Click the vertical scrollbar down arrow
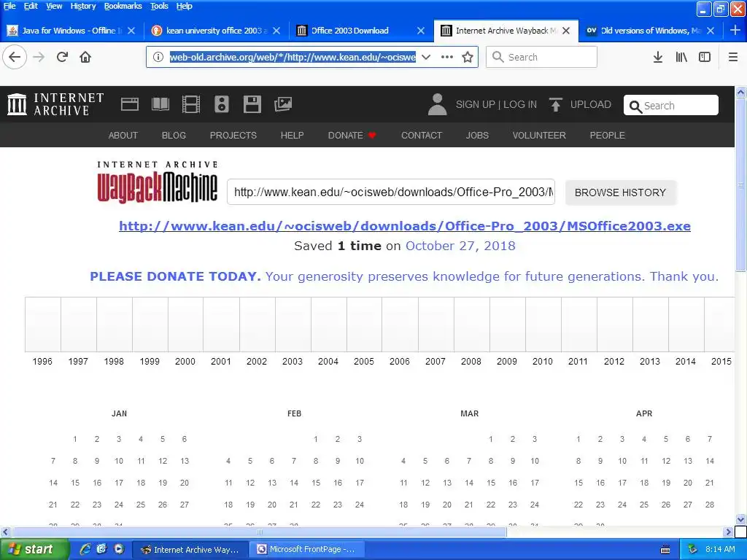 (x=741, y=520)
